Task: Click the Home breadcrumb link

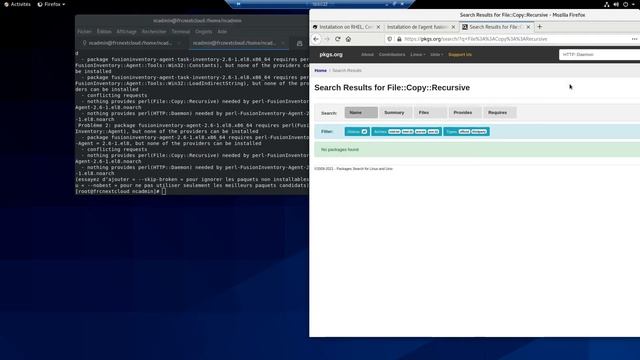Action: (x=320, y=70)
